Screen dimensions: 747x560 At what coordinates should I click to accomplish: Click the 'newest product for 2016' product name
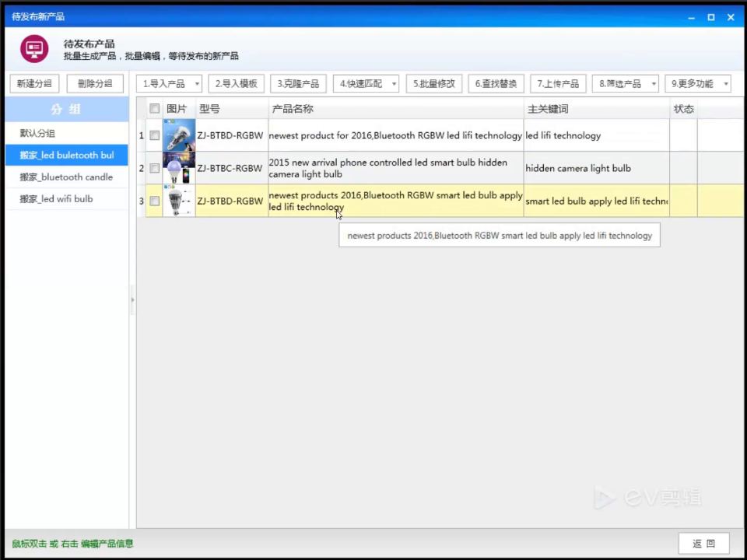(395, 135)
